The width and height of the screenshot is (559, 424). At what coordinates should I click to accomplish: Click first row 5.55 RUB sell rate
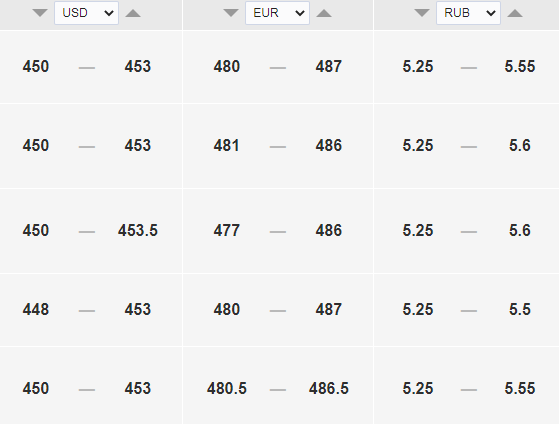point(520,66)
